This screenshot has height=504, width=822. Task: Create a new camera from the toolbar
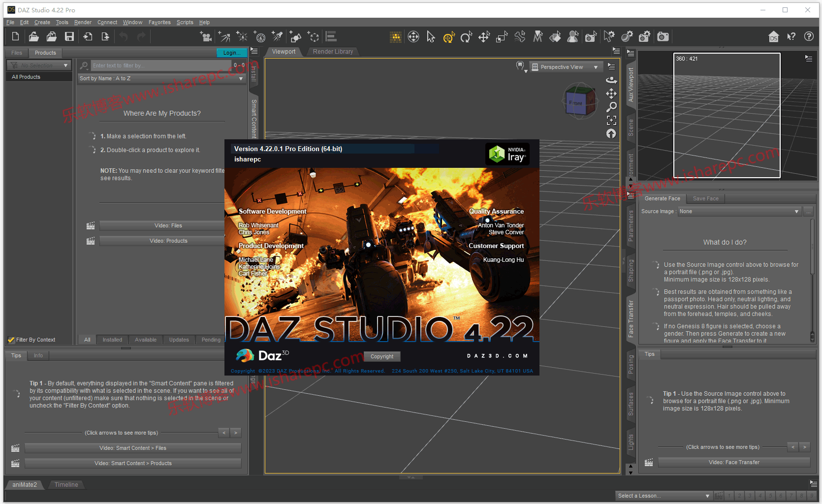206,36
